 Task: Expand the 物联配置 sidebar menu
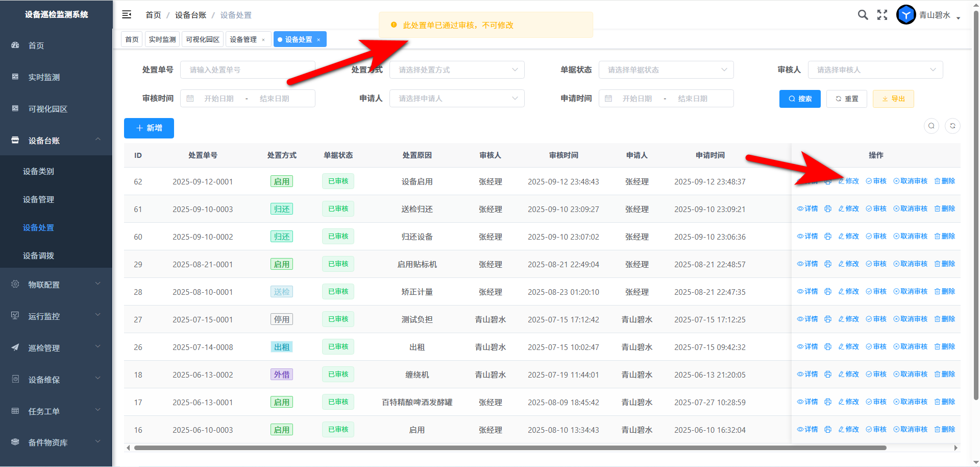click(56, 285)
